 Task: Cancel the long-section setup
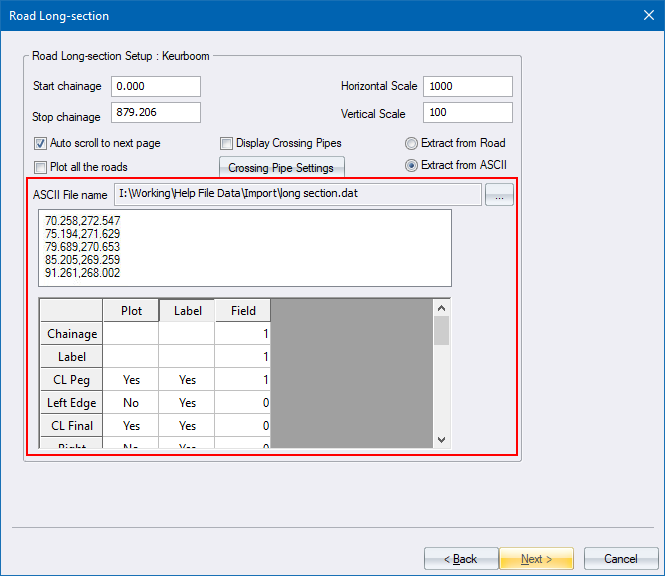point(620,558)
